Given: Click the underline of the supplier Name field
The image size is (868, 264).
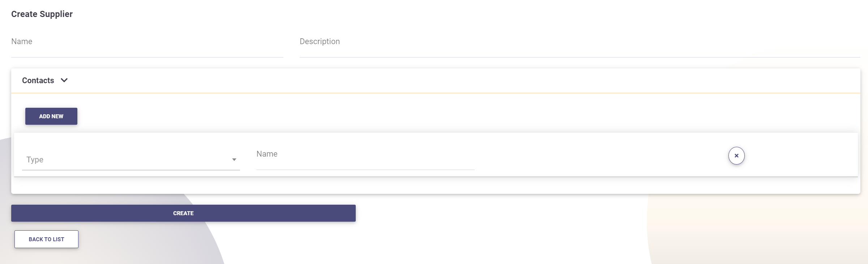Looking at the screenshot, I should click(147, 57).
